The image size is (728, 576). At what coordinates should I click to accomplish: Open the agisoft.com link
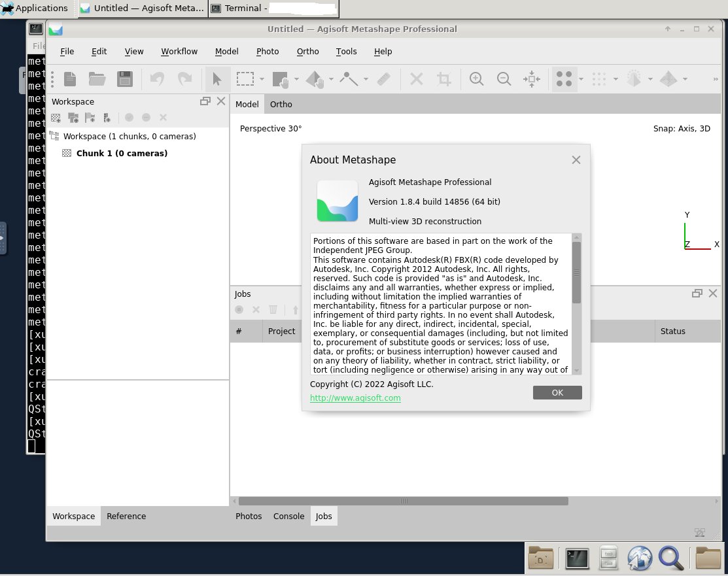tap(355, 398)
